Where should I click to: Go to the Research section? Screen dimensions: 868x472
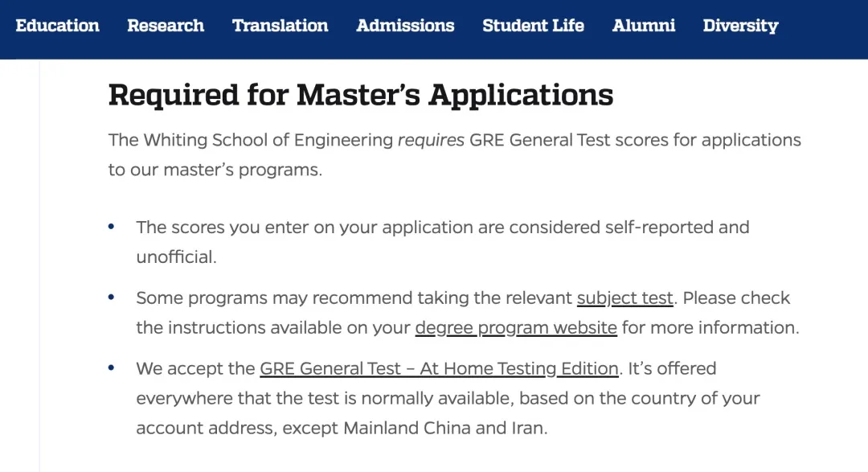(166, 26)
